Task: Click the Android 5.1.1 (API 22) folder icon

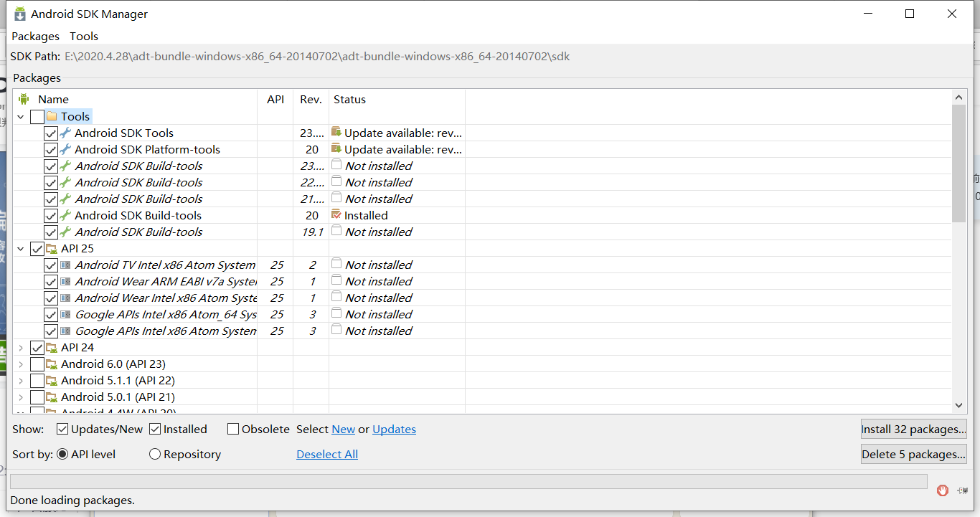Action: 52,380
